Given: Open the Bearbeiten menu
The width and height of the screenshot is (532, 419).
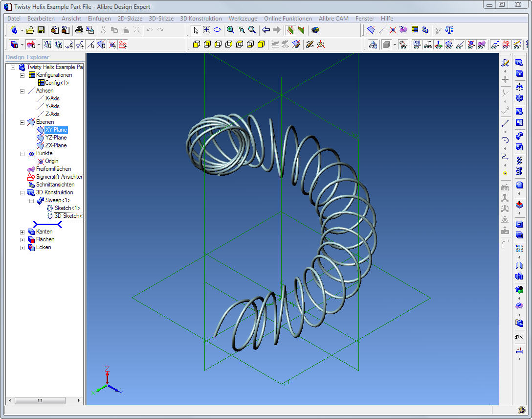Looking at the screenshot, I should coord(41,18).
